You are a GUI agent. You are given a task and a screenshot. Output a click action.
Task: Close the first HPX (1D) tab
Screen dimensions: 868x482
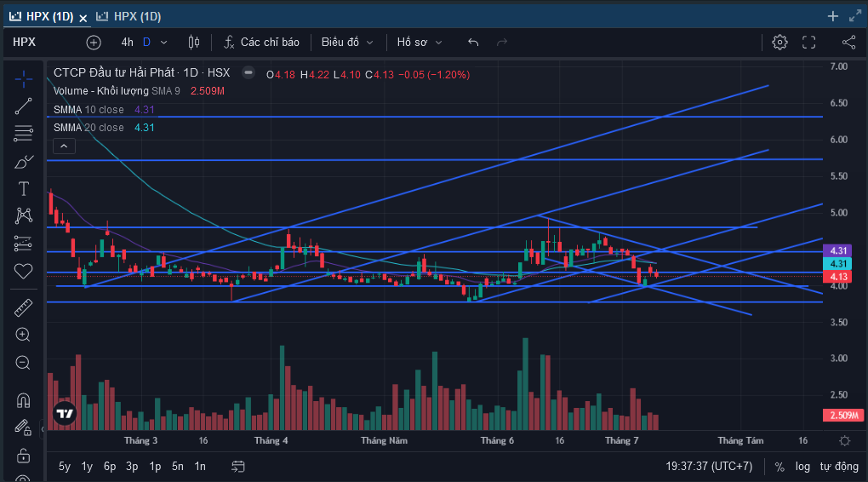83,18
